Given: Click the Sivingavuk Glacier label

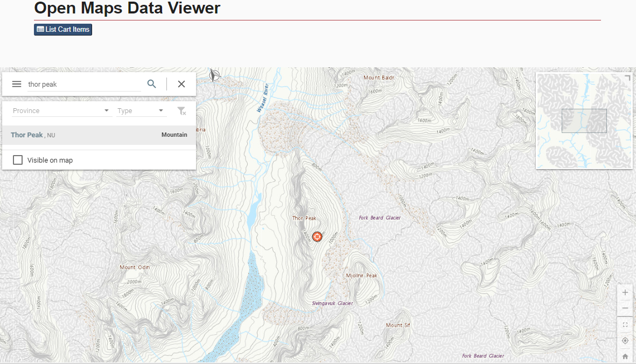Looking at the screenshot, I should point(333,303).
